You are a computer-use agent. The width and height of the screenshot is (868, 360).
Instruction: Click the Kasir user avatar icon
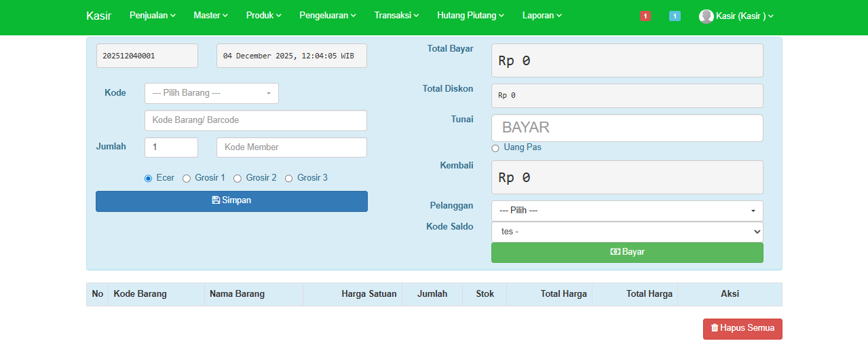click(706, 16)
